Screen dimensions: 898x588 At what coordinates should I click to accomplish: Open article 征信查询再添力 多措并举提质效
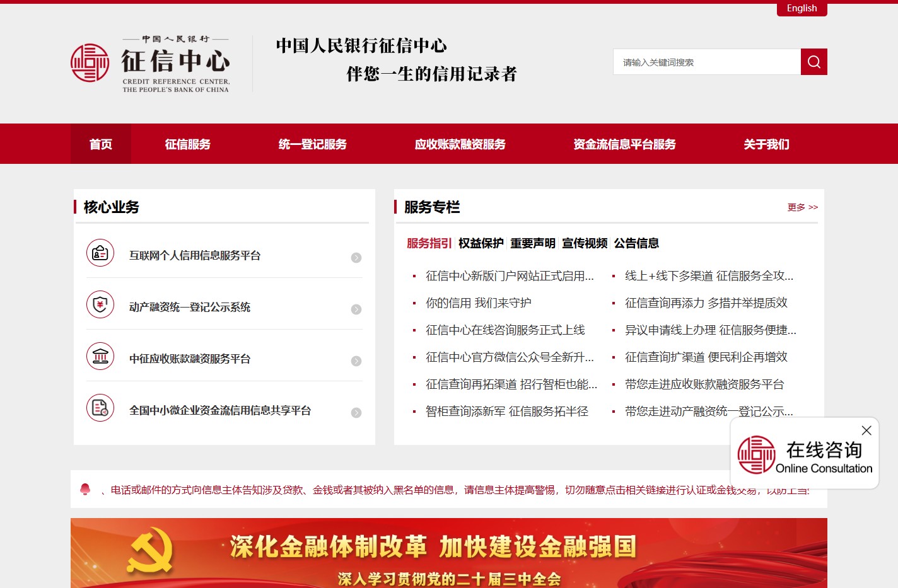point(706,303)
